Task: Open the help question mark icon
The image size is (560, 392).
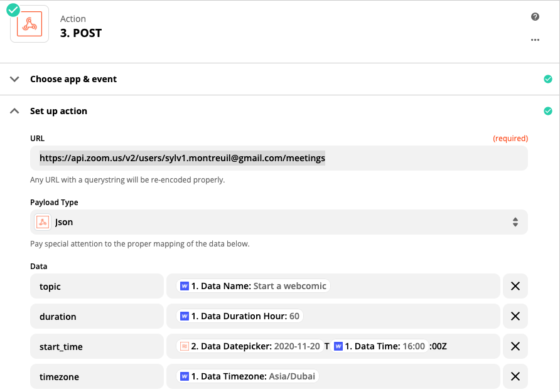Action: click(535, 17)
